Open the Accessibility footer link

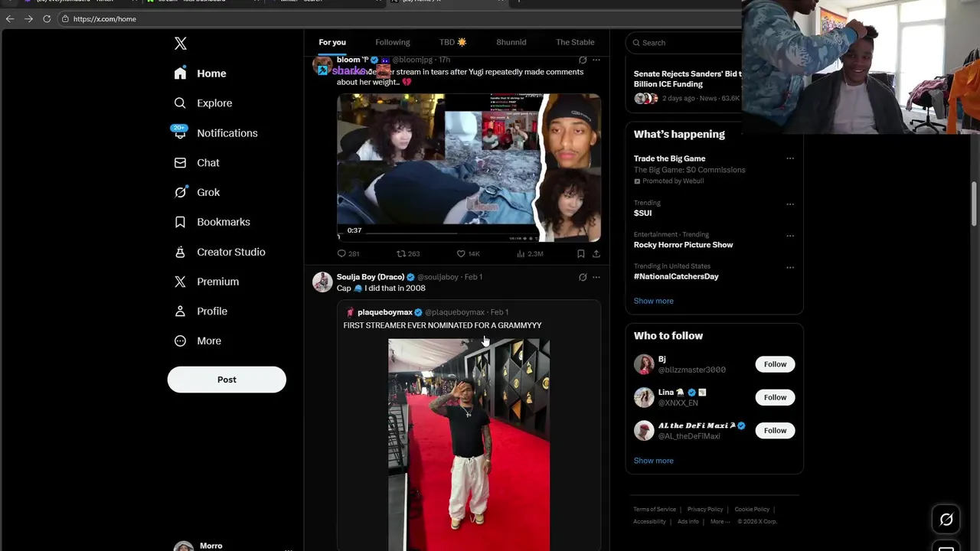click(649, 522)
